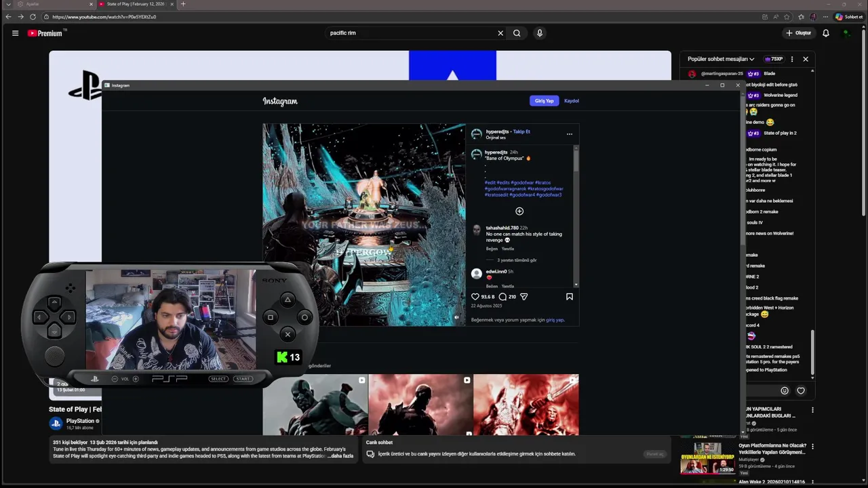Screen dimensions: 868x488
Task: Open the third related post thumbnail
Action: pos(526,405)
